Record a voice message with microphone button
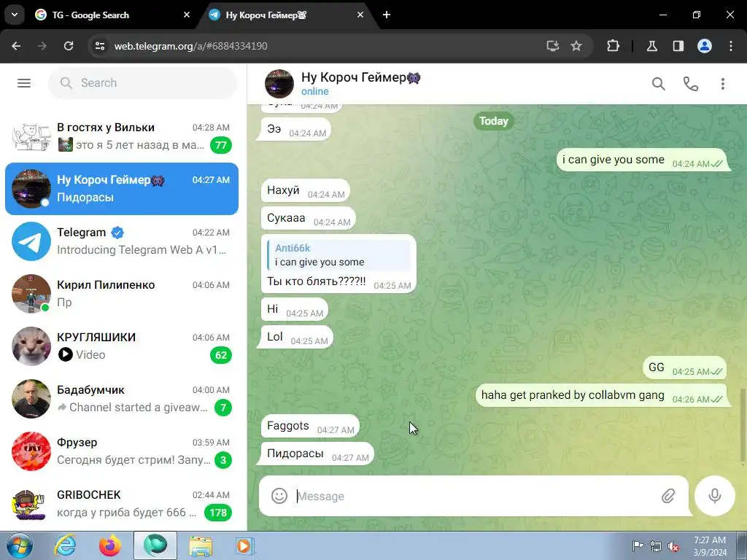 click(715, 496)
